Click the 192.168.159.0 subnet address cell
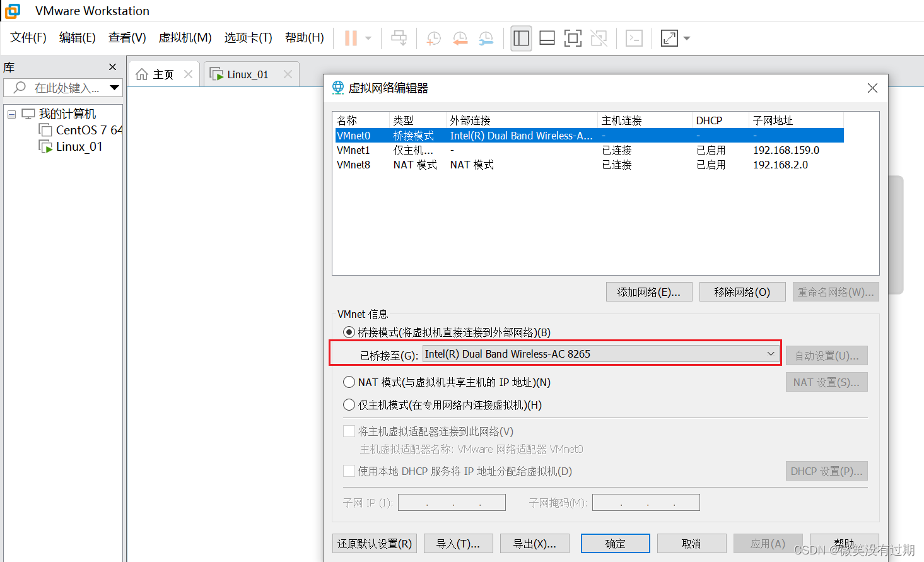Screen dimensions: 924x562 click(x=786, y=150)
